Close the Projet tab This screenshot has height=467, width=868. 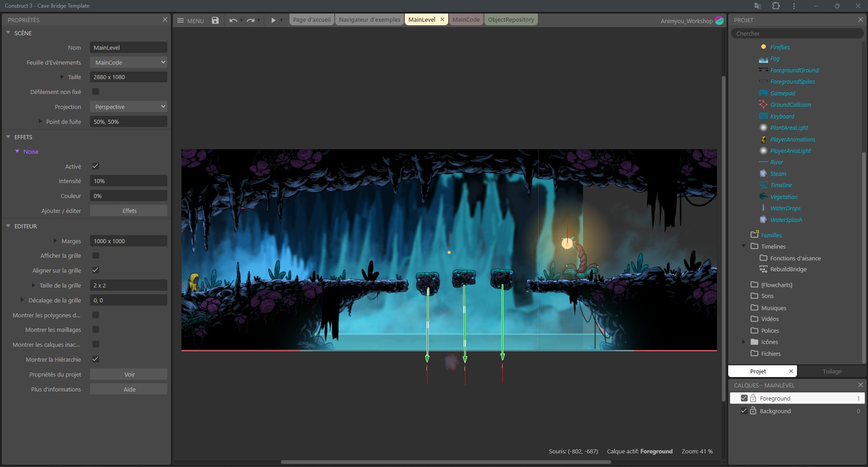pyautogui.click(x=791, y=371)
